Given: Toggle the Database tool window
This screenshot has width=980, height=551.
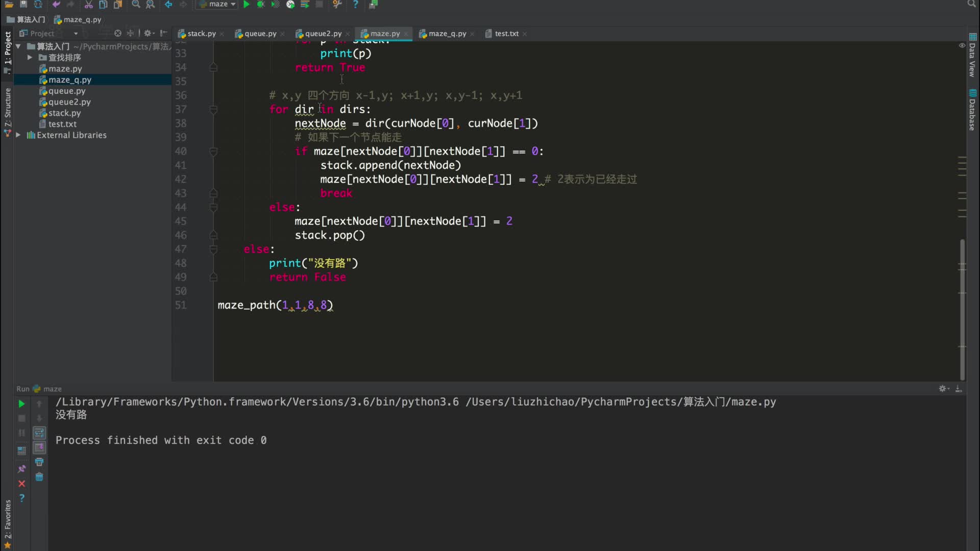Looking at the screenshot, I should click(x=972, y=110).
